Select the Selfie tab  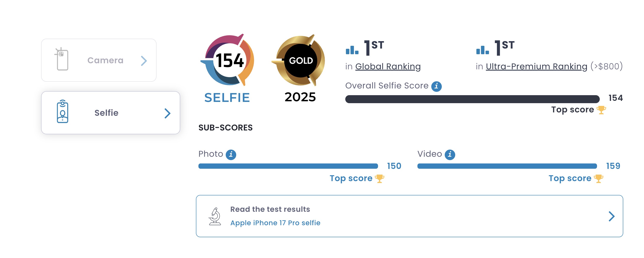pos(107,113)
